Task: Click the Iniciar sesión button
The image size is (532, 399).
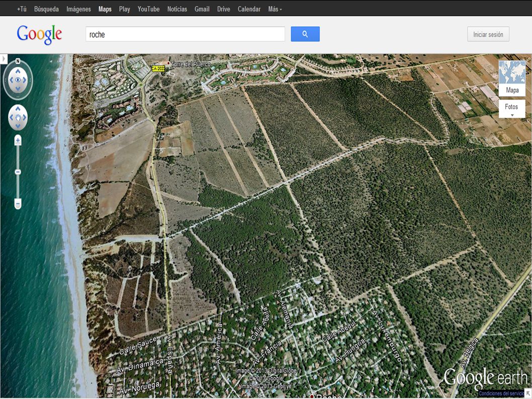Action: [488, 34]
